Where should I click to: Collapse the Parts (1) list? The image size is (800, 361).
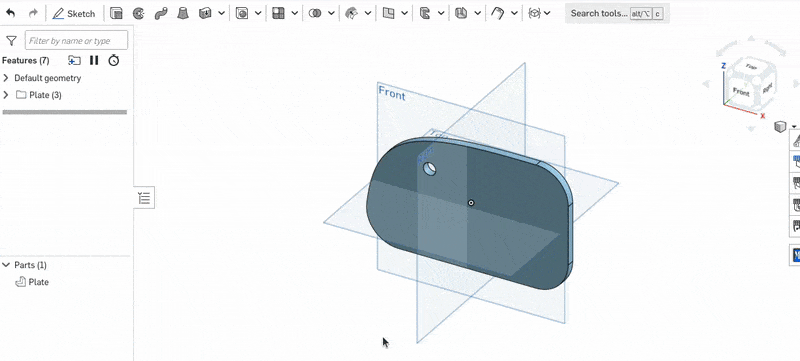pyautogui.click(x=6, y=265)
